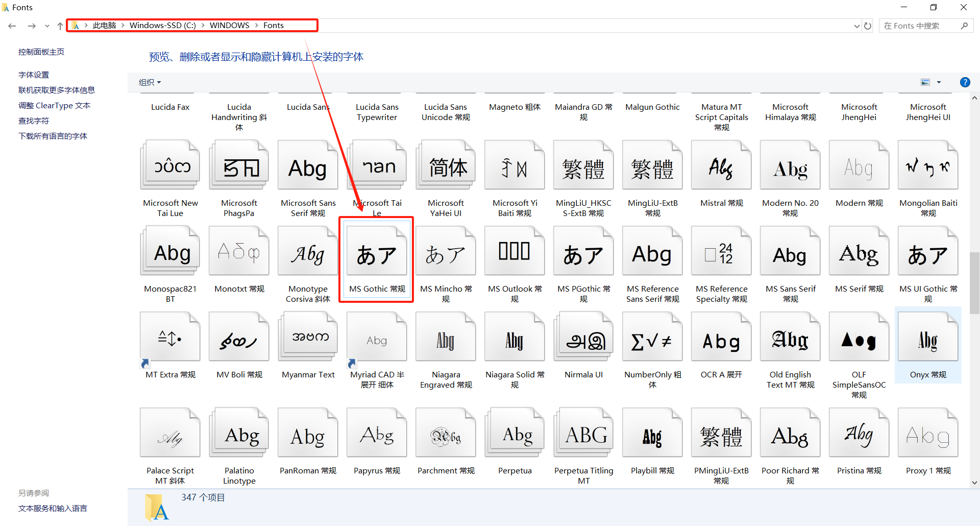Open 控制面板主页 link
This screenshot has height=526, width=980.
click(x=41, y=52)
